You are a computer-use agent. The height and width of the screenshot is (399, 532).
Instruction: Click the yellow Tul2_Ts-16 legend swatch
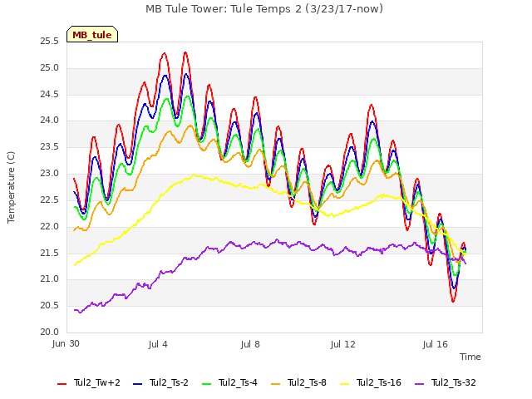[344, 384]
